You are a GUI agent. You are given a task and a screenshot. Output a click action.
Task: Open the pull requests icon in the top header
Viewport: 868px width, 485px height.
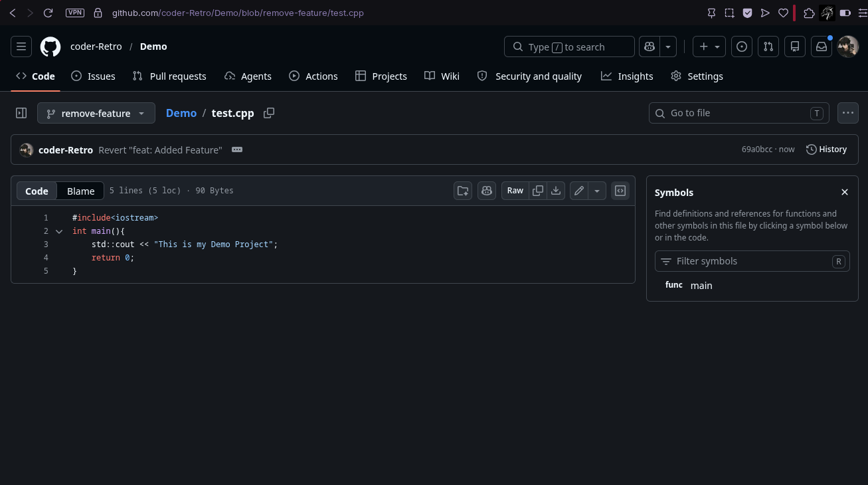tap(768, 47)
